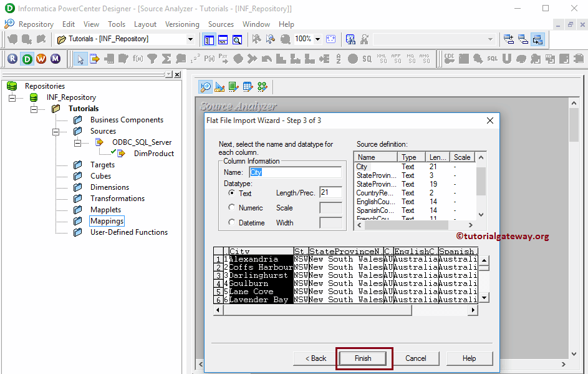This screenshot has height=374, width=588.
Task: Click the Aggregator sigma transformation icon
Action: [166, 59]
